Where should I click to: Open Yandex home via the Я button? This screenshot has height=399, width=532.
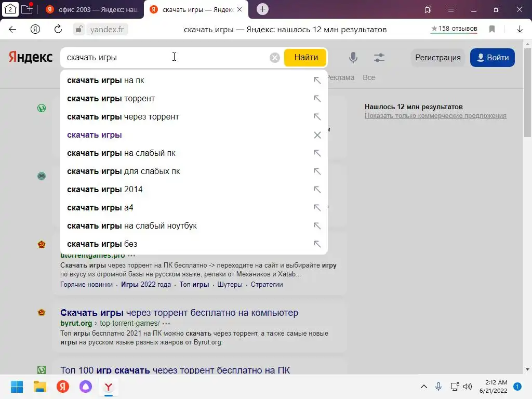(x=35, y=30)
